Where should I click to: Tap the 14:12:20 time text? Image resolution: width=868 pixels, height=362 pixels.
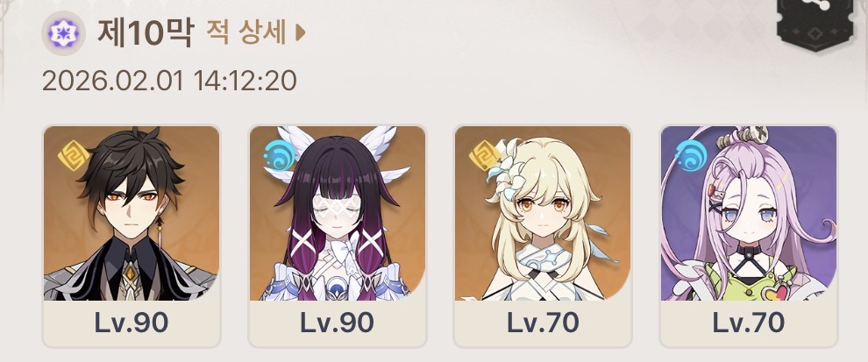[x=245, y=81]
